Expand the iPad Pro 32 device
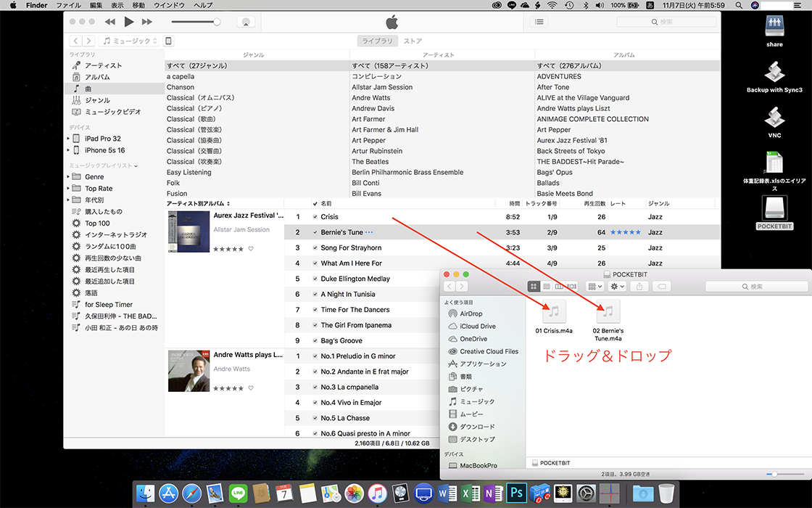This screenshot has height=508, width=812. click(68, 139)
